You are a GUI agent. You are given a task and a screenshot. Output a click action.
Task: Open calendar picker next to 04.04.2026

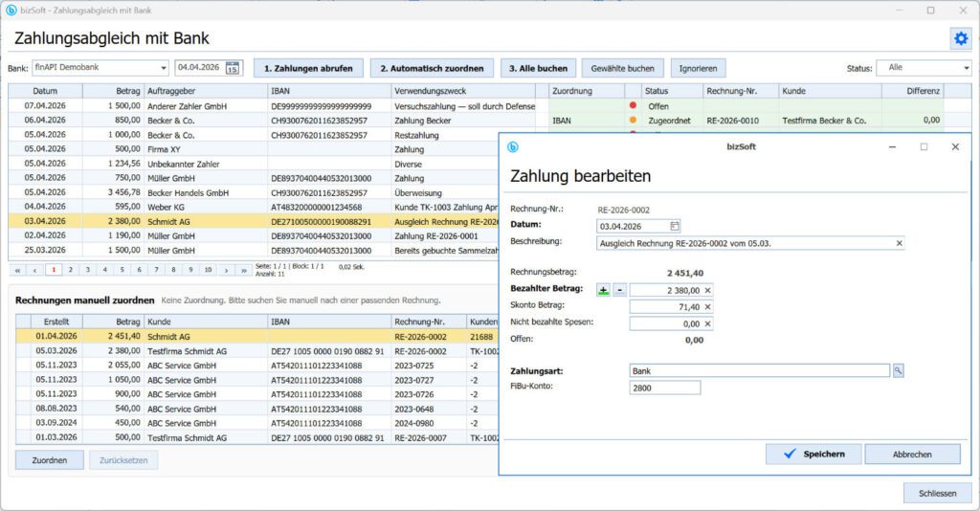[x=233, y=68]
